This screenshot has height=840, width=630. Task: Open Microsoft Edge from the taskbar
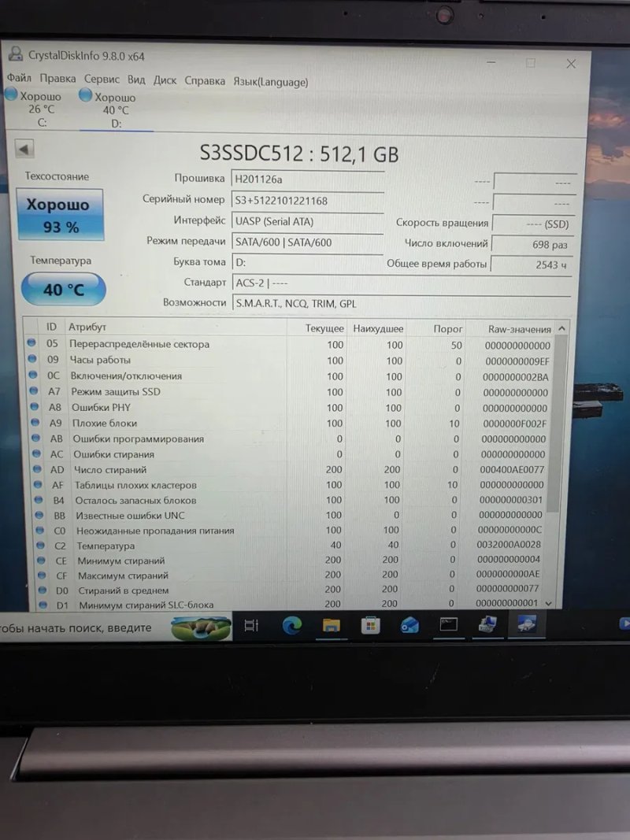click(292, 625)
